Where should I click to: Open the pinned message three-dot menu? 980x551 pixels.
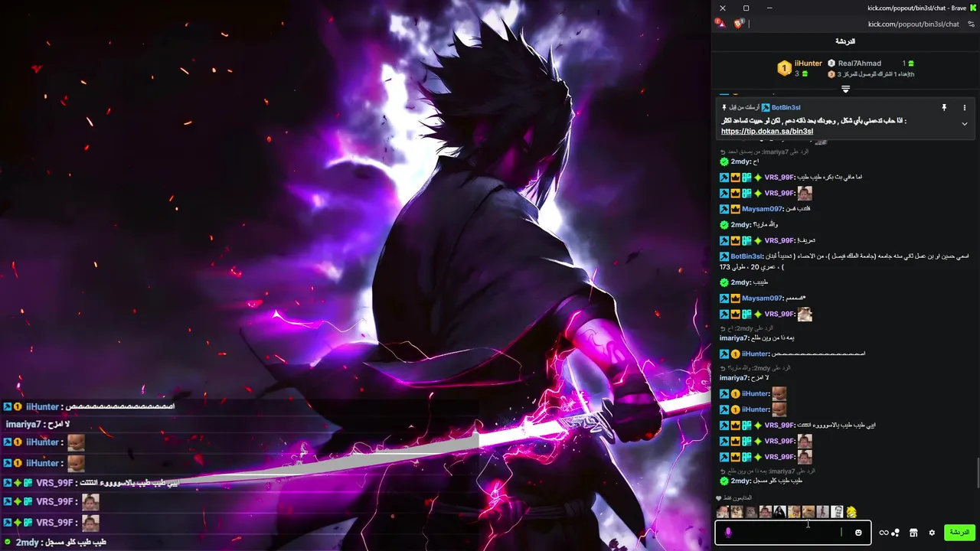coord(965,108)
